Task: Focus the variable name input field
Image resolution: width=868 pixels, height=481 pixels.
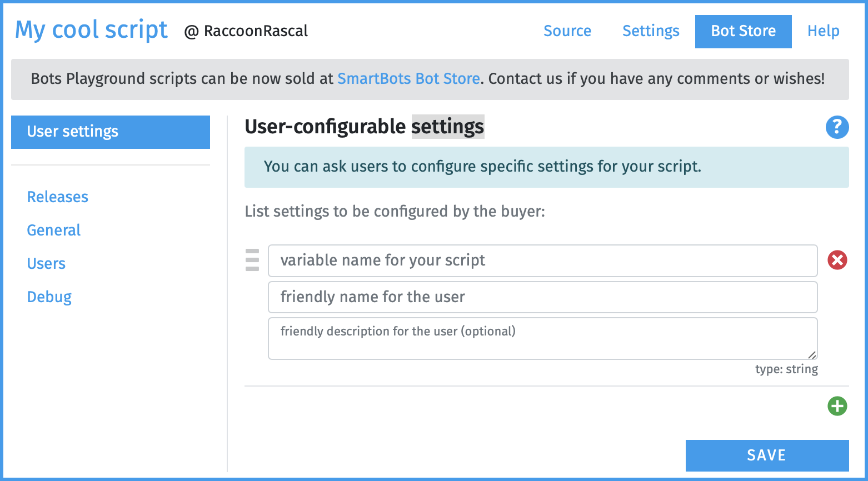Action: 543,260
